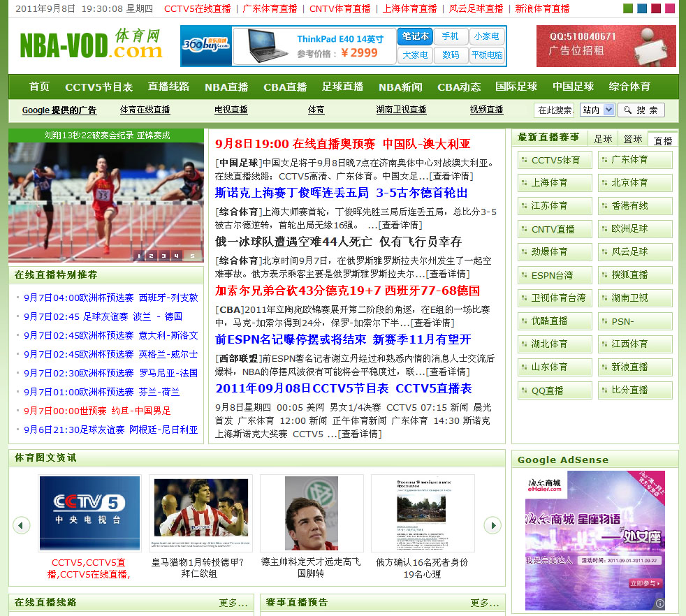Select the dark red theme color swatch
Viewport: 686px width, 616px height.
[x=656, y=8]
